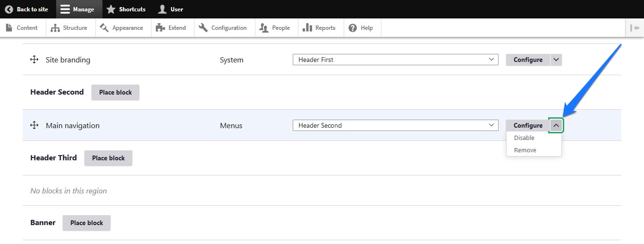Expand Site branding operations dropdown arrow
The image size is (644, 244).
tap(556, 60)
